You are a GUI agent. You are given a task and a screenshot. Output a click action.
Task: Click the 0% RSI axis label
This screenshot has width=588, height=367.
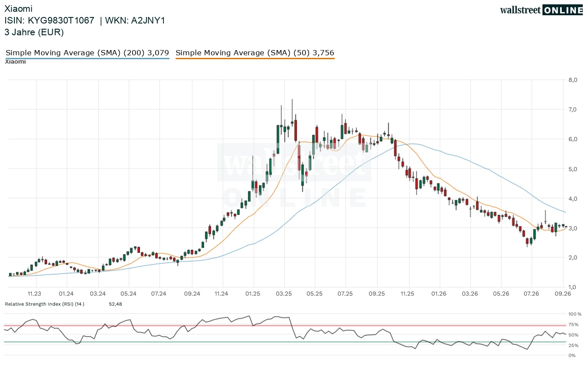pyautogui.click(x=572, y=356)
